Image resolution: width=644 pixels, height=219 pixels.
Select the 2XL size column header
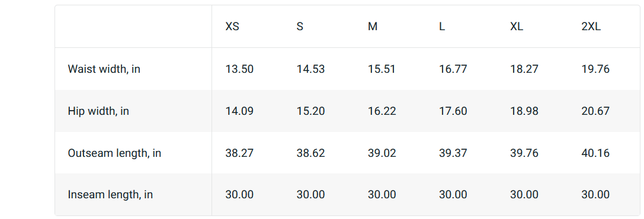591,27
